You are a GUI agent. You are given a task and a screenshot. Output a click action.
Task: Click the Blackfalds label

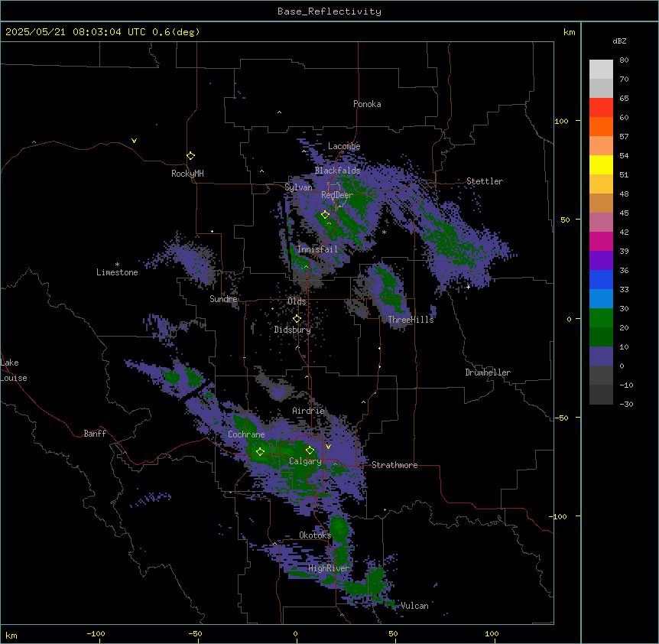(x=337, y=171)
